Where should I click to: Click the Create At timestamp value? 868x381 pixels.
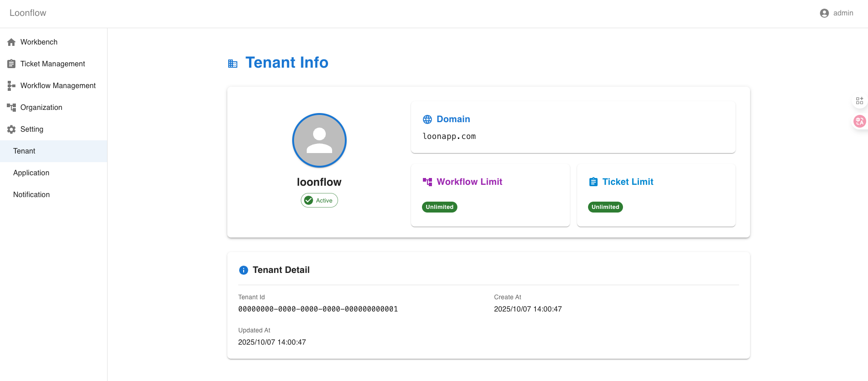click(x=528, y=309)
